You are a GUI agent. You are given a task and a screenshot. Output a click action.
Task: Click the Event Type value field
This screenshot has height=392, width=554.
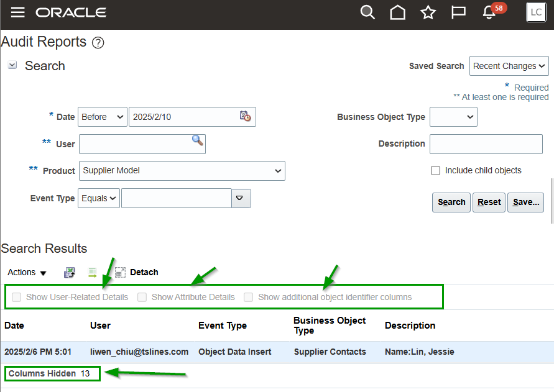click(177, 198)
